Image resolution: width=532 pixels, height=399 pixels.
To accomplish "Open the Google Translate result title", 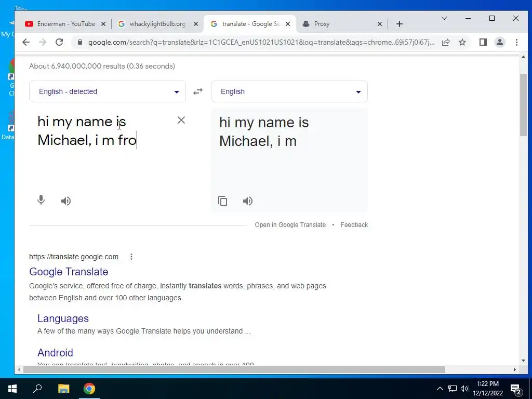I will (x=69, y=272).
